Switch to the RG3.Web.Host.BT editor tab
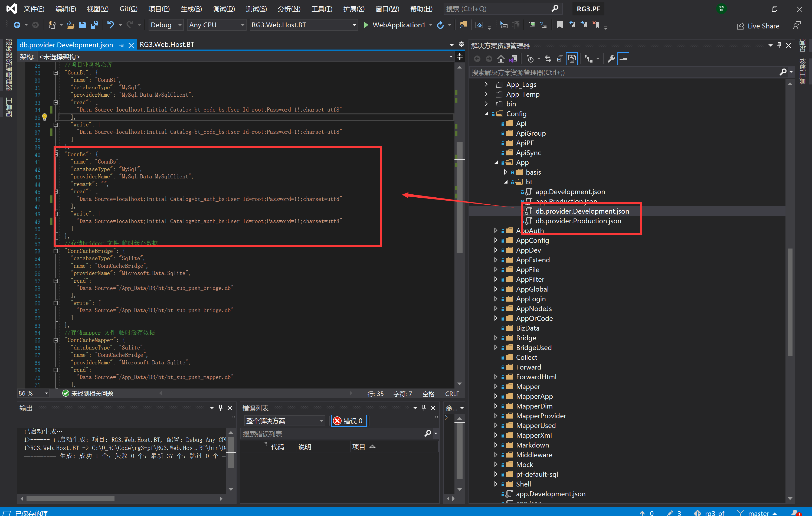The image size is (812, 516). (x=167, y=44)
